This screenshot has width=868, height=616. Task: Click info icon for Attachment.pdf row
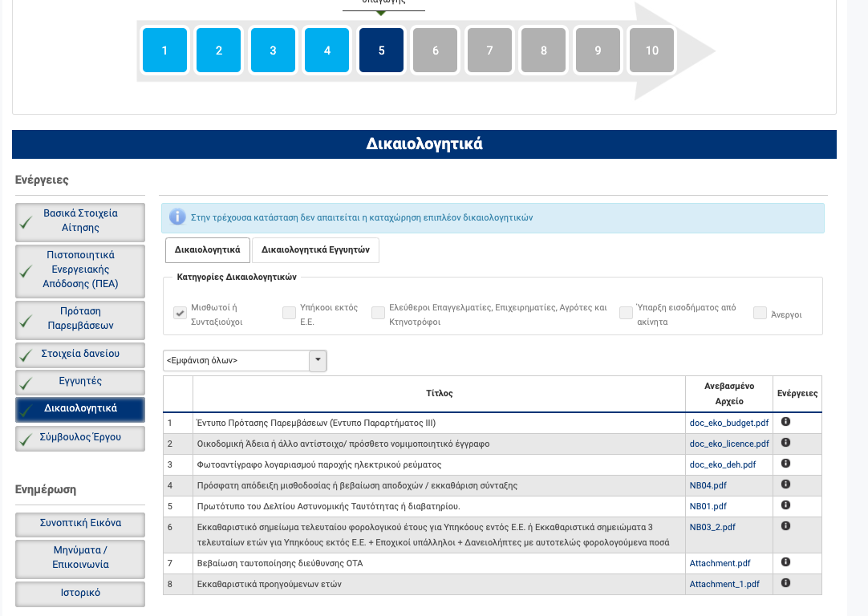(785, 562)
